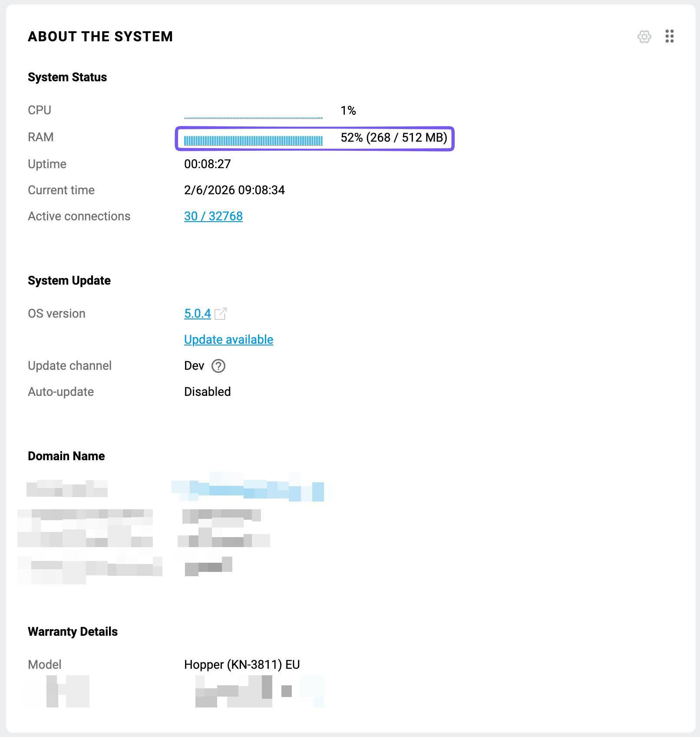700x737 pixels.
Task: Click the RAM usage progress bar
Action: (x=253, y=140)
